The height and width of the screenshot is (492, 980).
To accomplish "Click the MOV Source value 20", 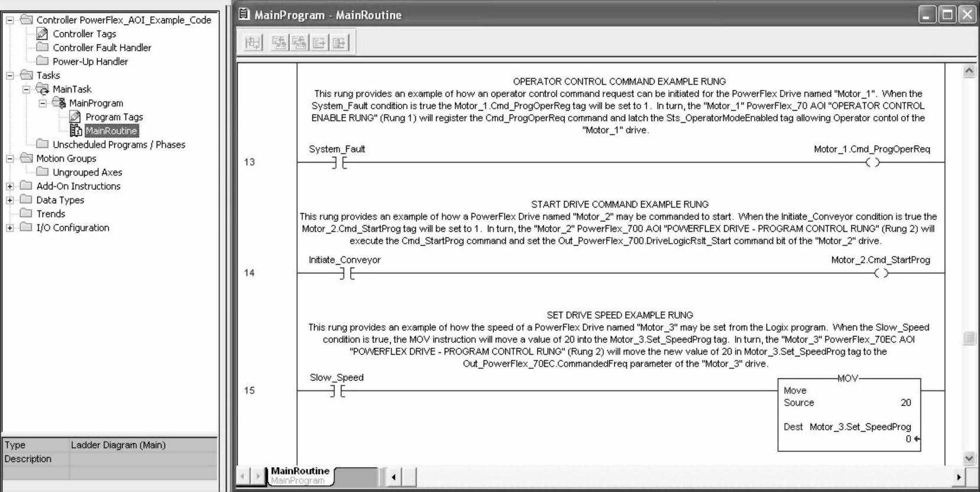I will click(x=905, y=403).
